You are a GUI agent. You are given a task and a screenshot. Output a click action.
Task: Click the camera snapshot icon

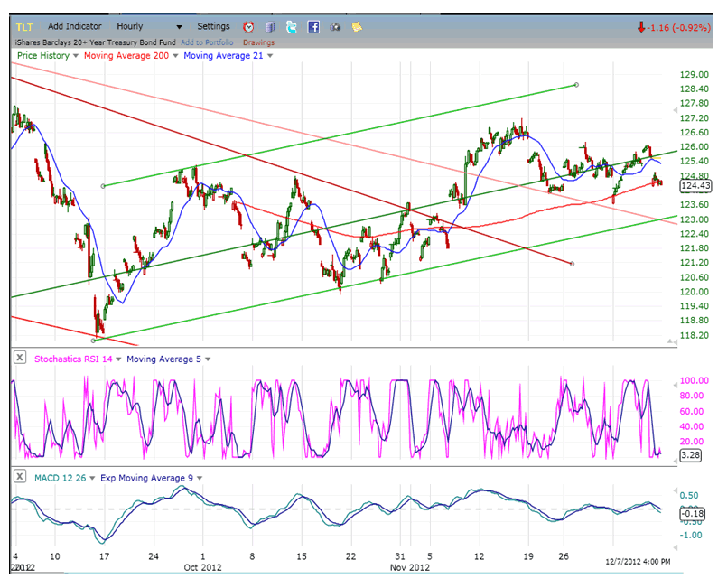tap(335, 27)
